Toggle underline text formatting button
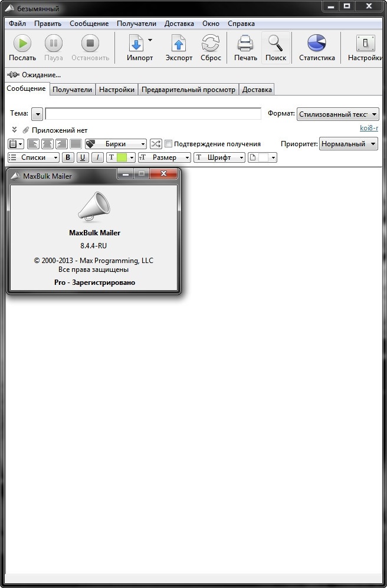Screen dimensions: 387x588 click(83, 157)
